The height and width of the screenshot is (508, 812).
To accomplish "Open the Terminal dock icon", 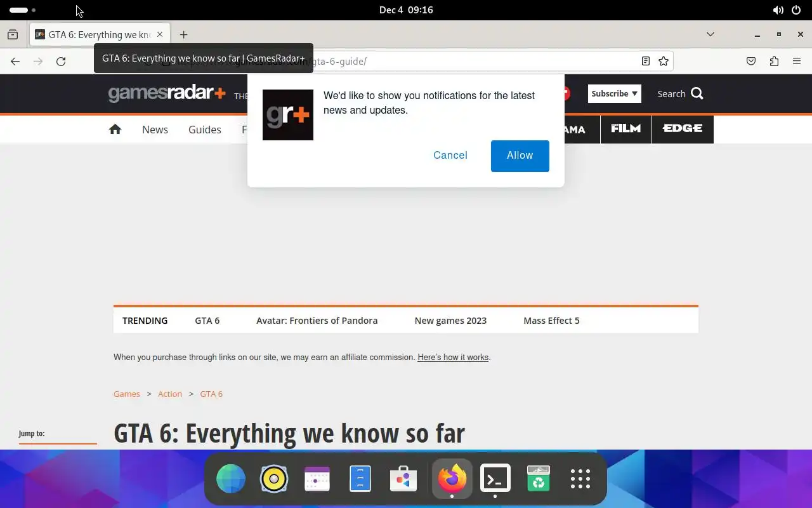I will [x=495, y=479].
